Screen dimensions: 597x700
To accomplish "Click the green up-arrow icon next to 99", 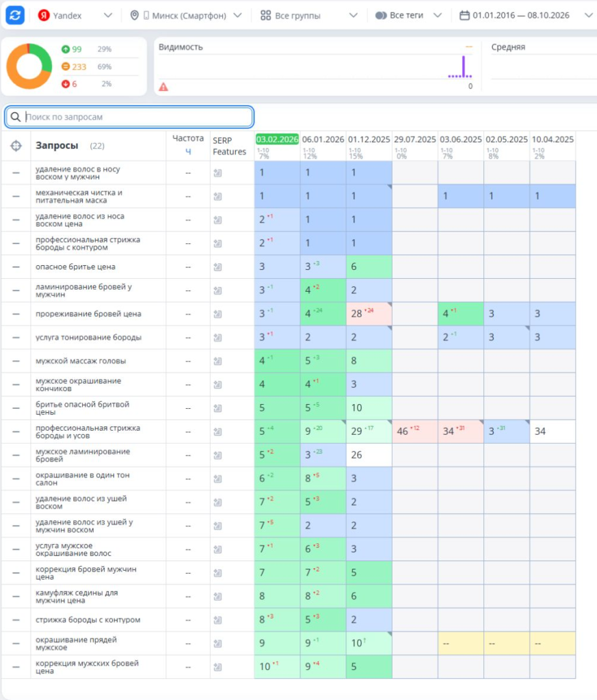I will click(x=66, y=49).
